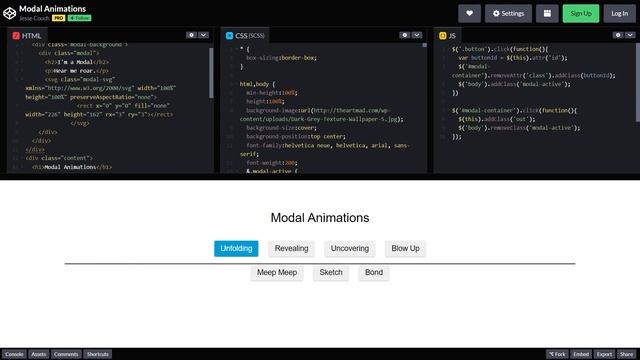Expand HTML editor dropdown chevron
The height and width of the screenshot is (360, 640).
click(x=203, y=35)
